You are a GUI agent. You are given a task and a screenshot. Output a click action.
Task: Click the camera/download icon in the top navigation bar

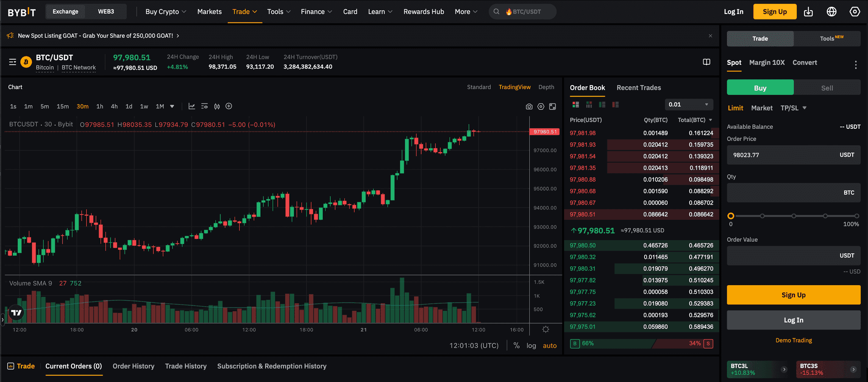click(808, 11)
